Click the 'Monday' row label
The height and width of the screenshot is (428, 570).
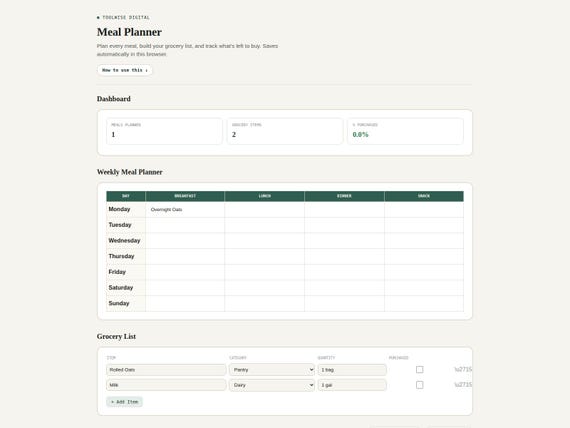click(119, 209)
